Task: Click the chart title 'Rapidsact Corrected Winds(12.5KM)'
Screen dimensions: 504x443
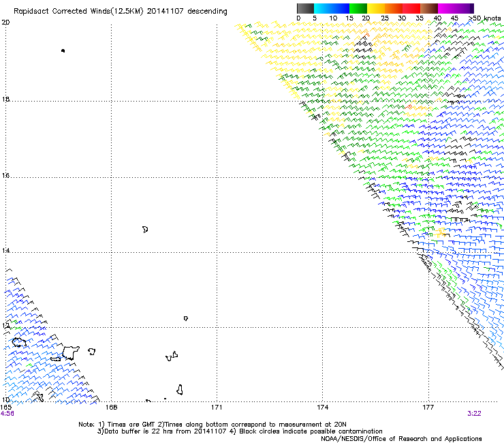Action: click(x=78, y=12)
